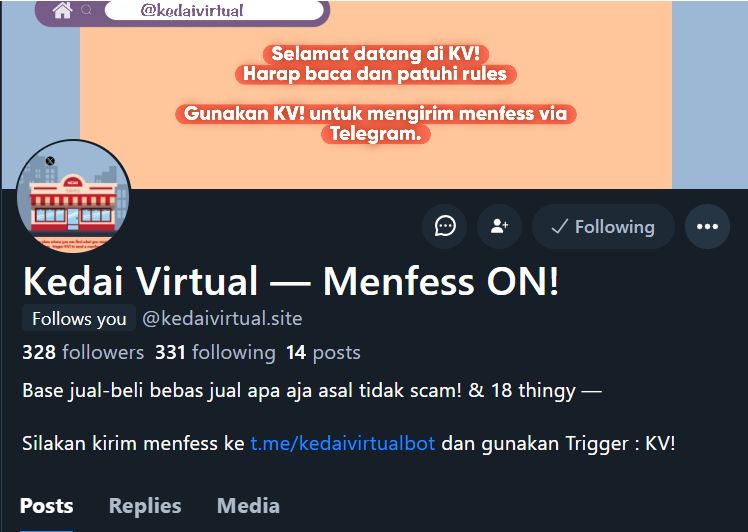Toggle the Following button to unfollow
The image size is (748, 532).
[603, 226]
